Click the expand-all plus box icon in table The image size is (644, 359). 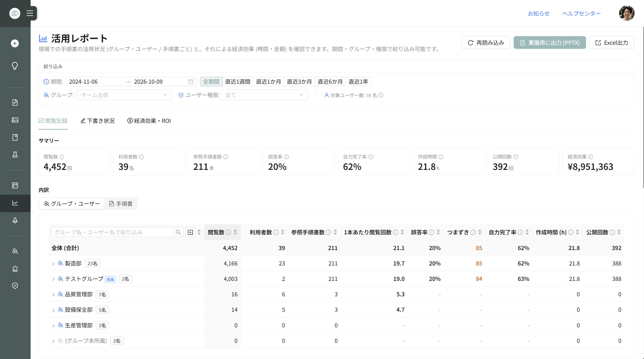point(190,232)
